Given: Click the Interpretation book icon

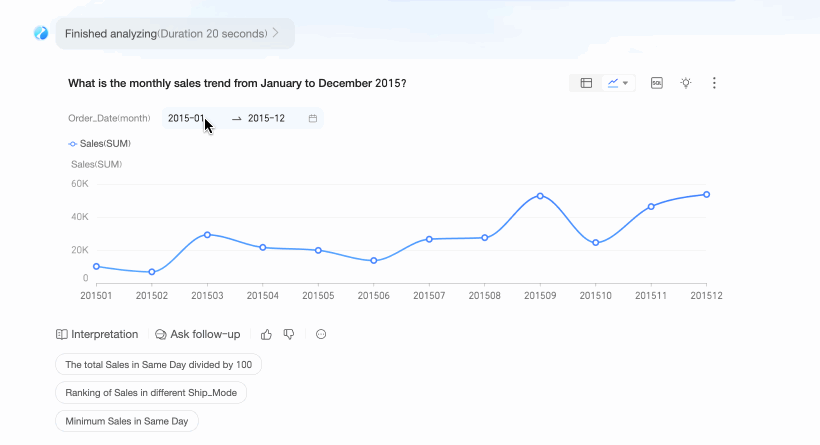Looking at the screenshot, I should [62, 334].
